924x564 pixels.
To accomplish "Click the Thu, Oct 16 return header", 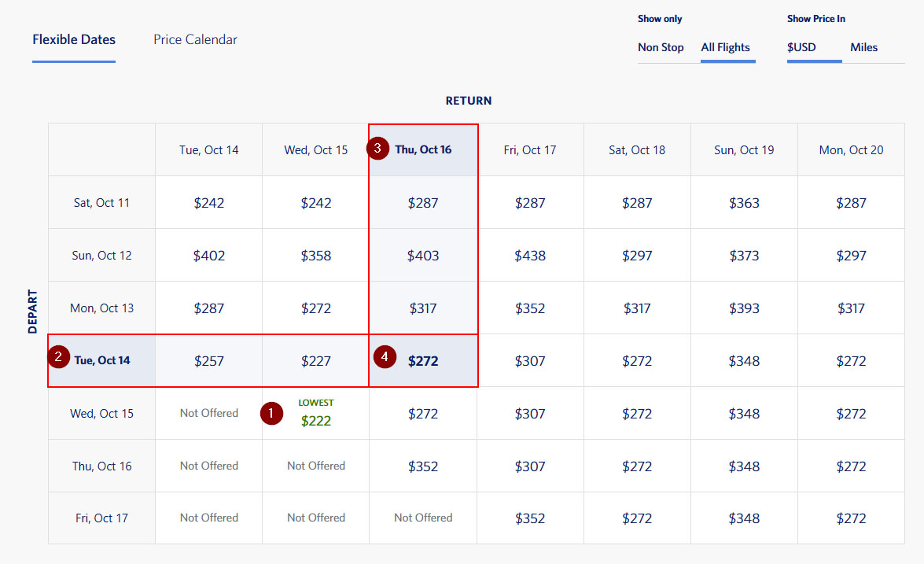I will [x=423, y=149].
